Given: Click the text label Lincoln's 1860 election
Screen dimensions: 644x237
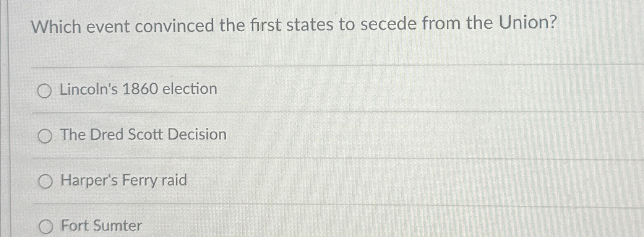Looking at the screenshot, I should 138,89.
